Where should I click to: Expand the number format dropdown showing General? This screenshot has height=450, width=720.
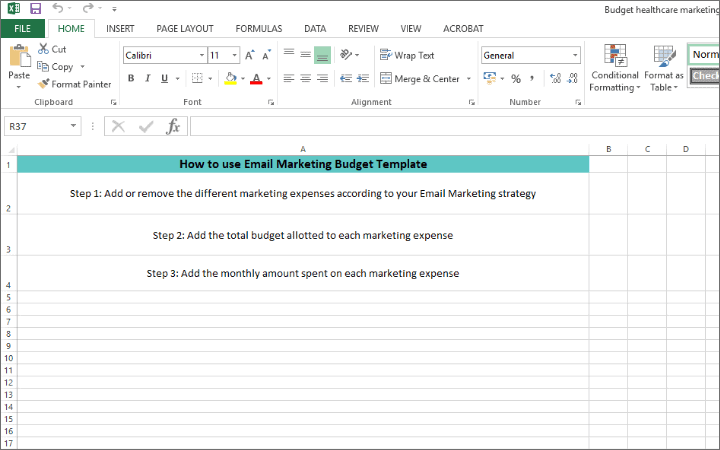[x=575, y=56]
